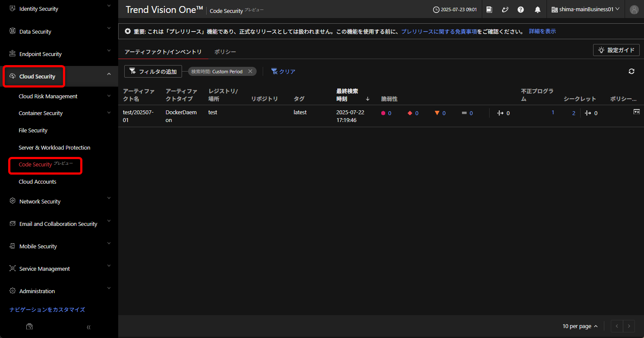Image resolution: width=644 pixels, height=338 pixels.
Task: Click the high vulnerability red diamond count
Action: tap(417, 113)
